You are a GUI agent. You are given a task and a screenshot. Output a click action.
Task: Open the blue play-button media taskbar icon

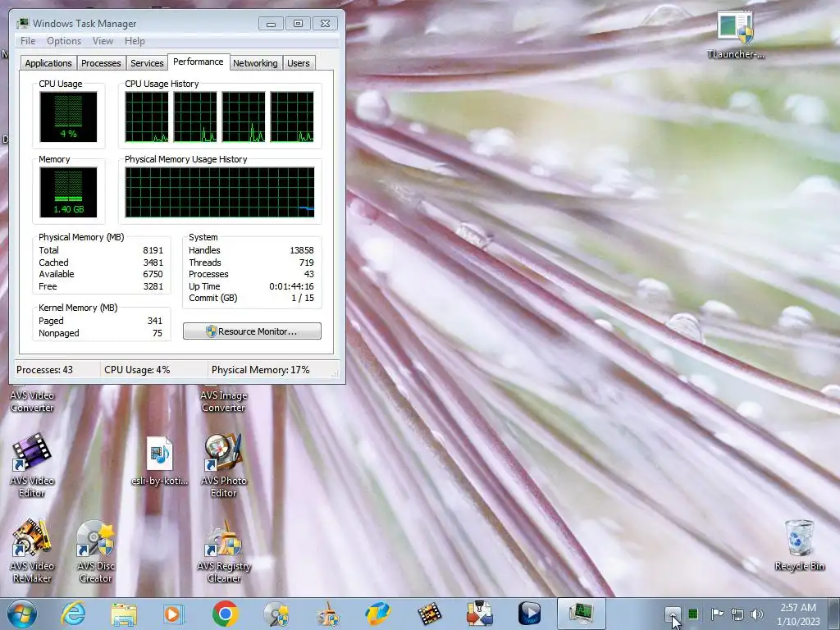point(530,614)
